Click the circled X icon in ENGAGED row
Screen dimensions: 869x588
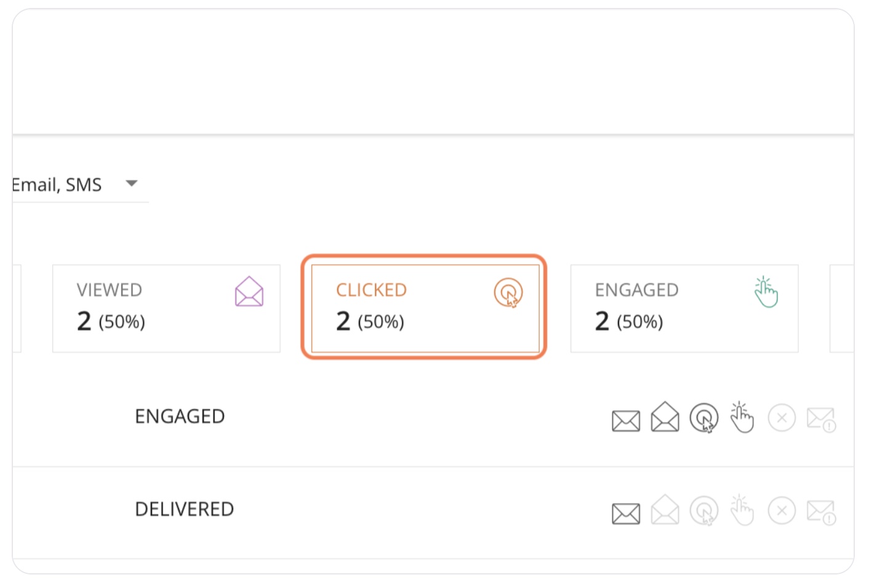click(x=782, y=418)
